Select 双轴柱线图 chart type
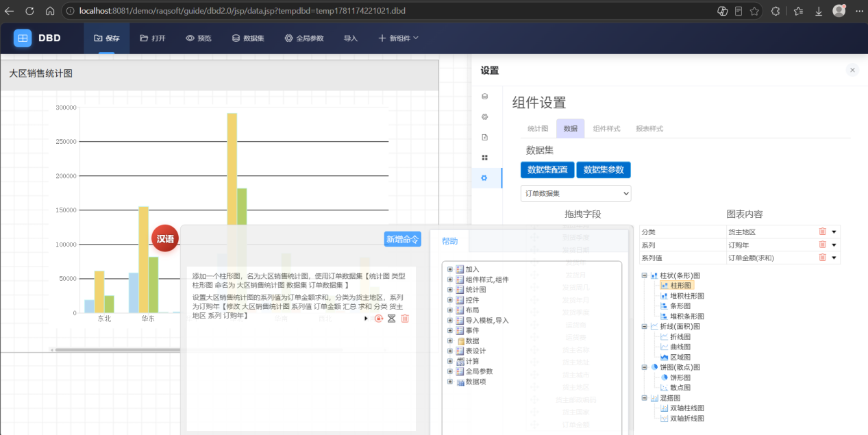The height and width of the screenshot is (435, 868). point(682,408)
